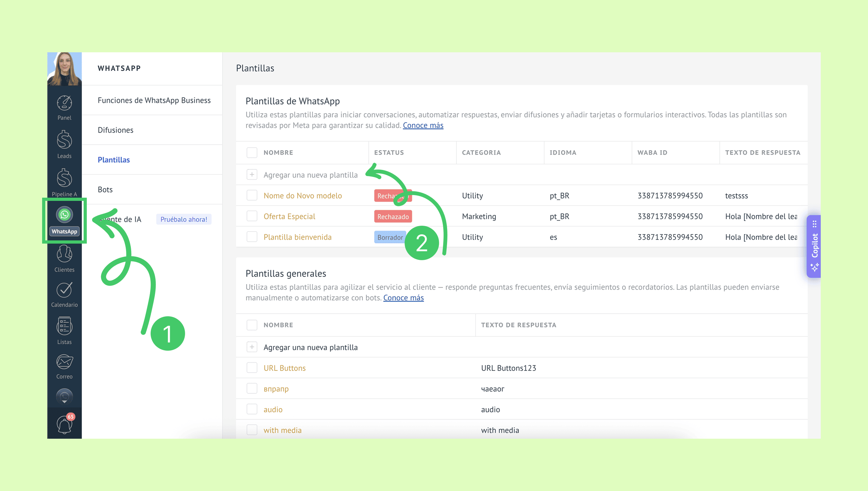Click plus to add new general template

(x=252, y=347)
